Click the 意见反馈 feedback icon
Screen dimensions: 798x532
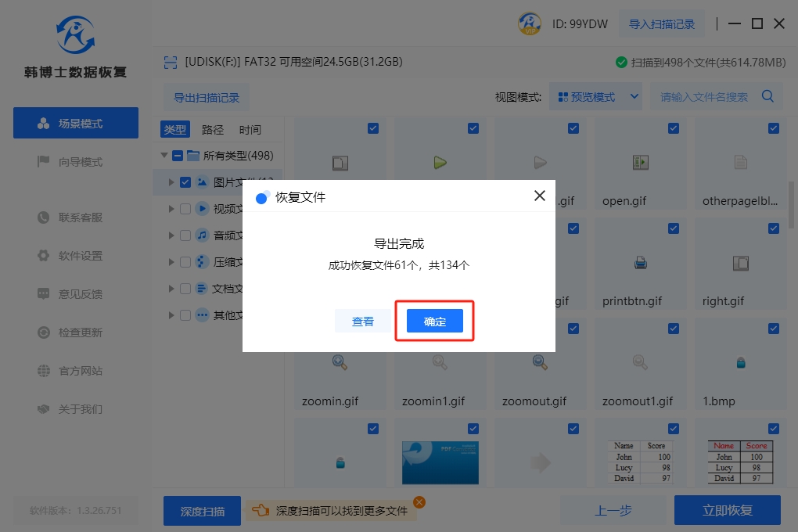click(44, 294)
